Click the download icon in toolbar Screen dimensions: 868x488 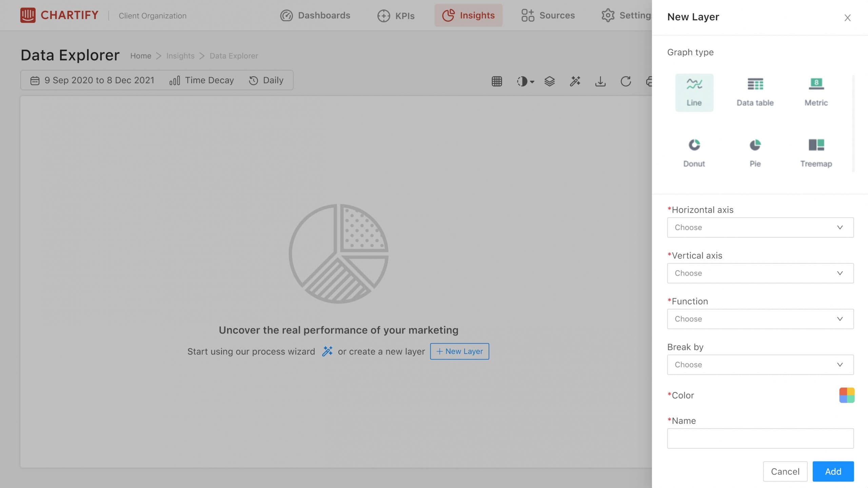(x=600, y=81)
